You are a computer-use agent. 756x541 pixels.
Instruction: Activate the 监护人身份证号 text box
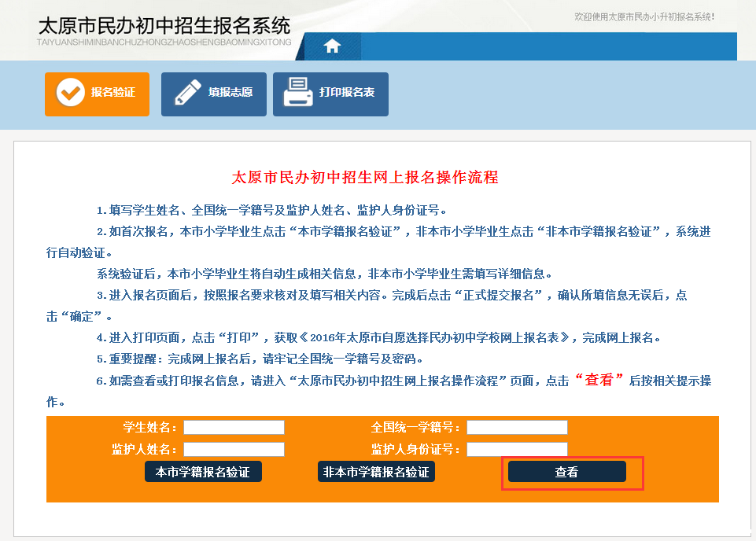[517, 450]
